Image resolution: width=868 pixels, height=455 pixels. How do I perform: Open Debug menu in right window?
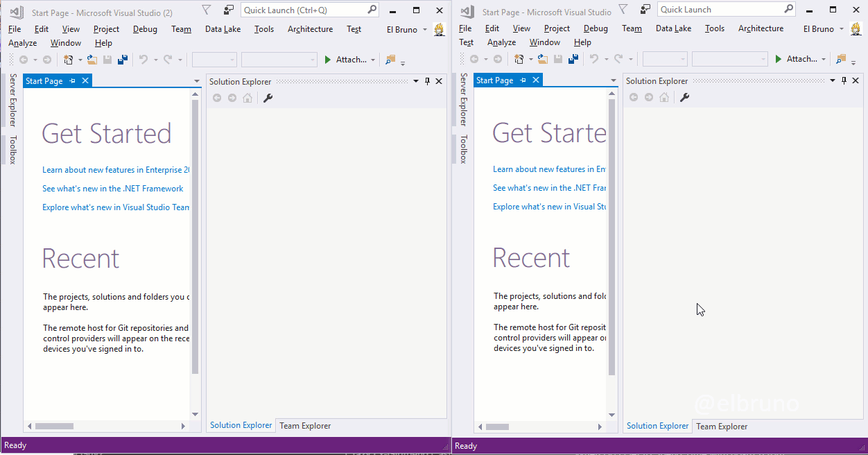point(596,28)
